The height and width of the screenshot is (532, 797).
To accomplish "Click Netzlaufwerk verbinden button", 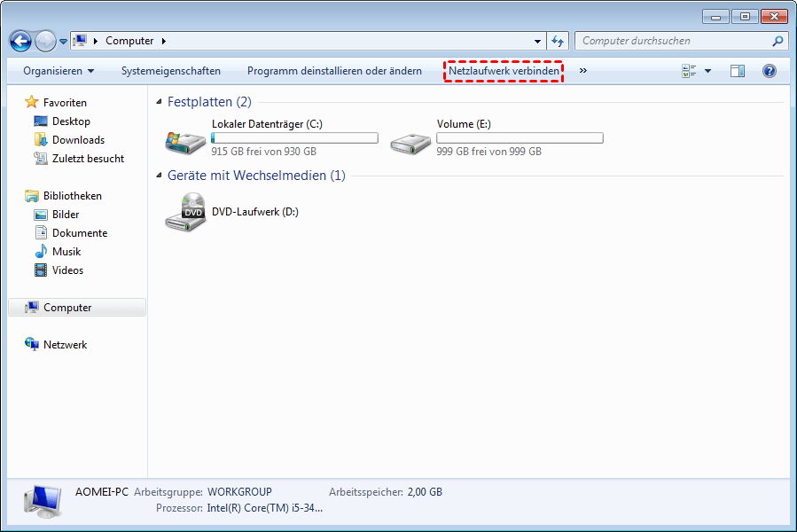I will point(504,71).
